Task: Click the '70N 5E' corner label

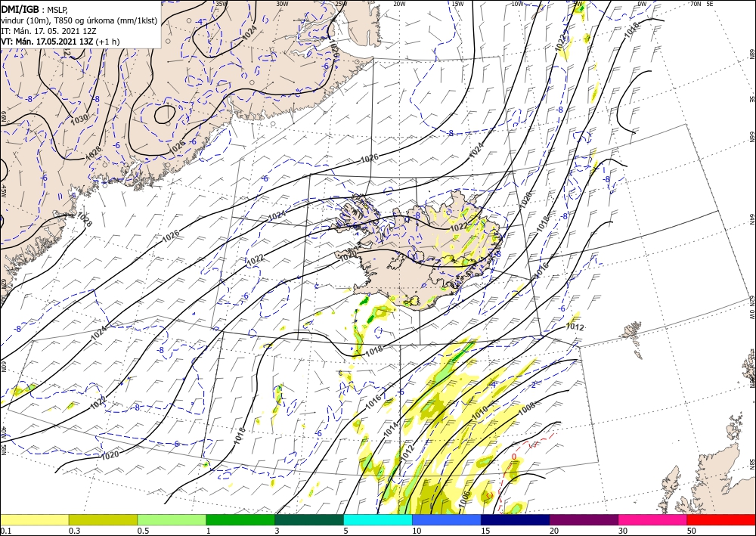Action: [x=702, y=4]
